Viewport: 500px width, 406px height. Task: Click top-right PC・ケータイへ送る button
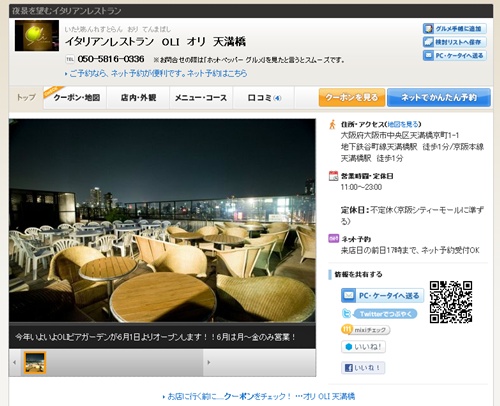click(455, 55)
